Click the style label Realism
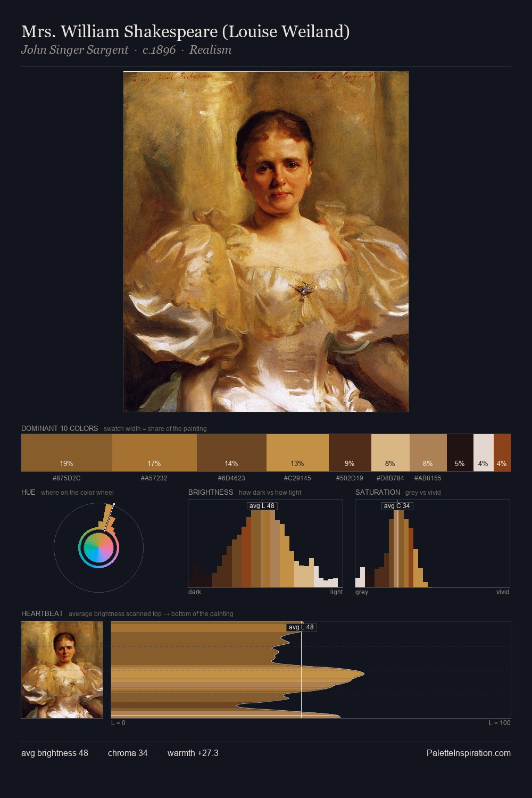This screenshot has width=532, height=798. click(210, 50)
